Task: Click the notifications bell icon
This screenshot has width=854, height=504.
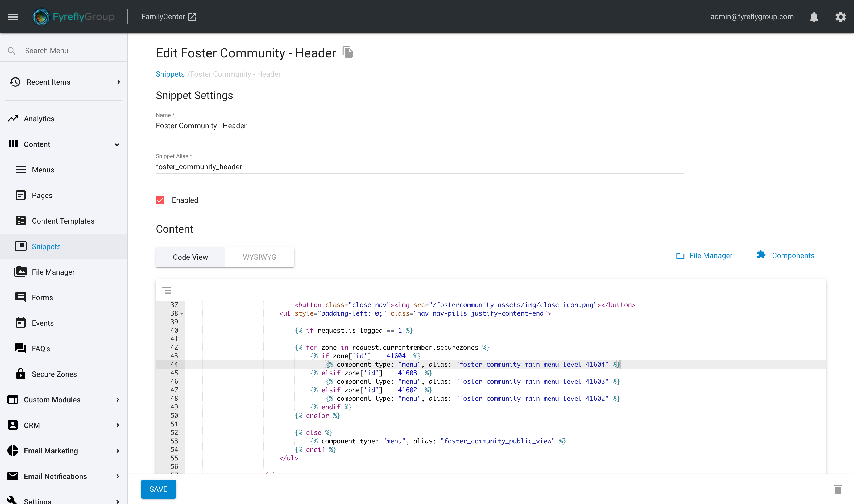Action: [x=814, y=17]
